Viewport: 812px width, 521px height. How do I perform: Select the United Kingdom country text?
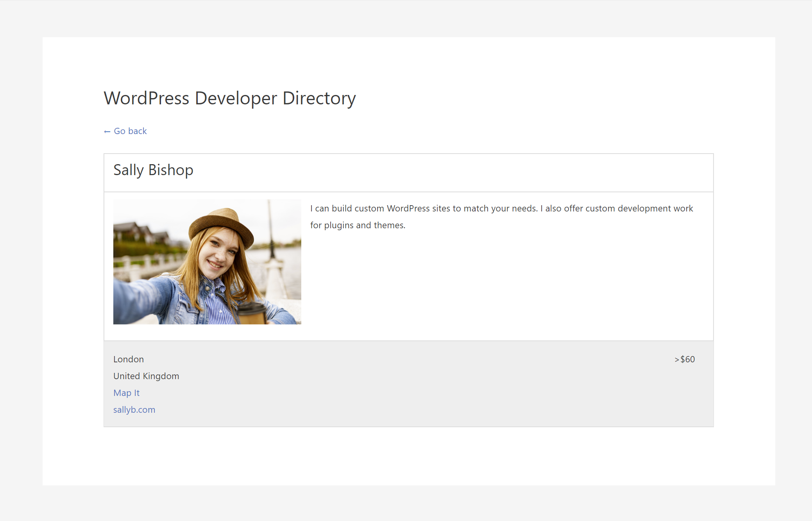[x=146, y=376]
